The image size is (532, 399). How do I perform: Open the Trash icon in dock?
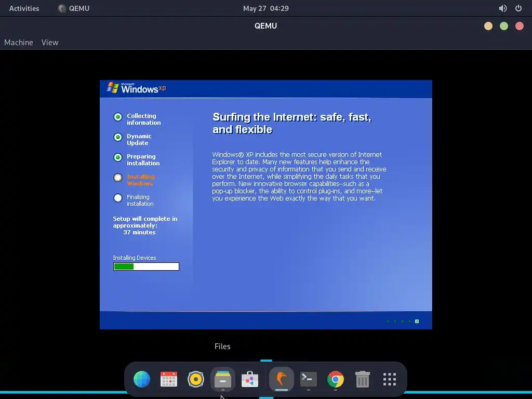[362, 379]
